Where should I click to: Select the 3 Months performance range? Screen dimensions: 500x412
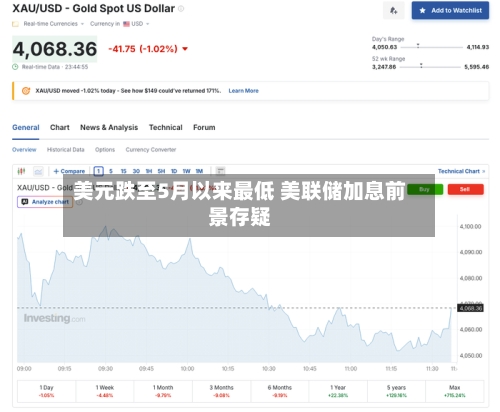coord(221,391)
